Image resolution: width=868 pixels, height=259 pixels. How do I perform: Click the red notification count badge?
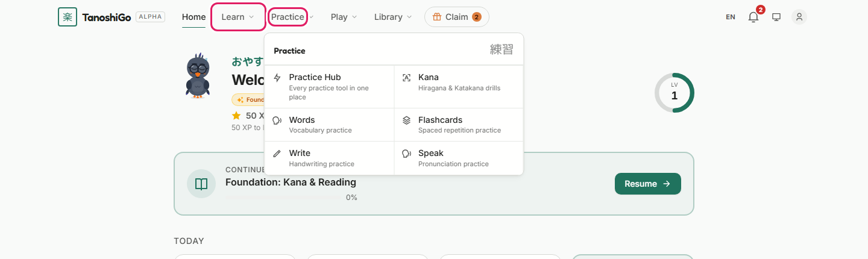coord(761,10)
